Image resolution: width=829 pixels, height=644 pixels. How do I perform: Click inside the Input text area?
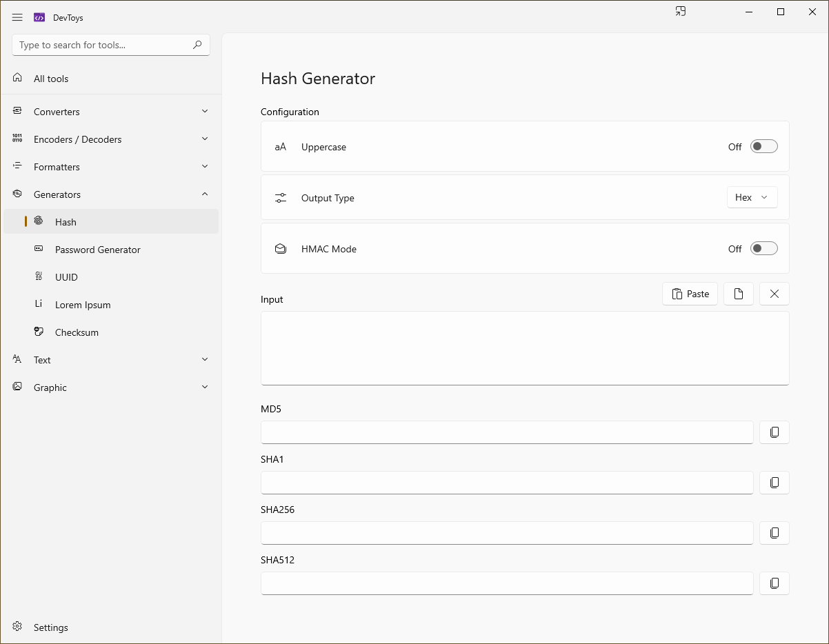click(x=525, y=348)
